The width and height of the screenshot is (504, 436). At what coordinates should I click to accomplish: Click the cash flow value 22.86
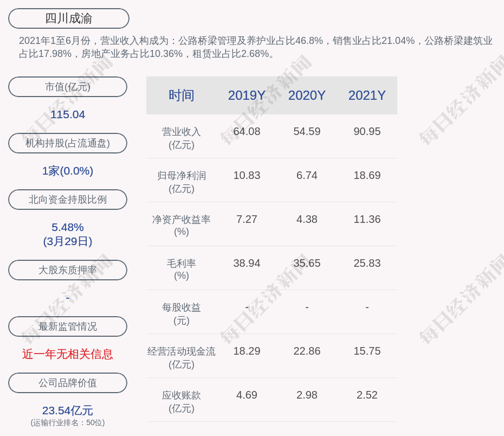point(307,351)
